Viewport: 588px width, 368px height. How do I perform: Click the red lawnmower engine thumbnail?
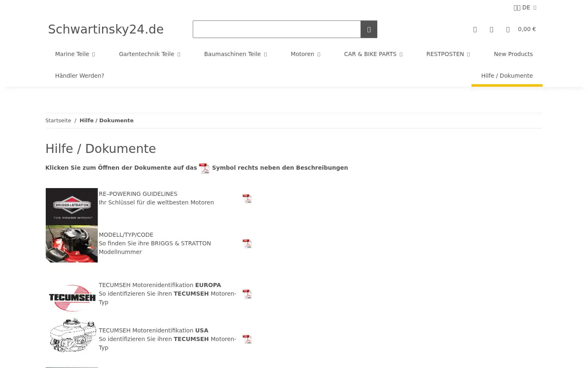click(72, 244)
